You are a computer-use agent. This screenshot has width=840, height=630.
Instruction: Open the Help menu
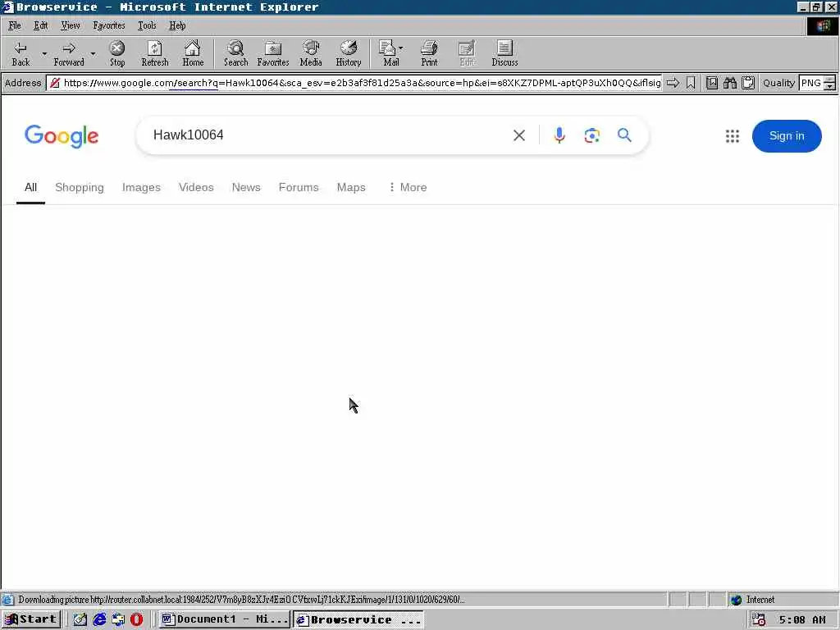[x=177, y=25]
